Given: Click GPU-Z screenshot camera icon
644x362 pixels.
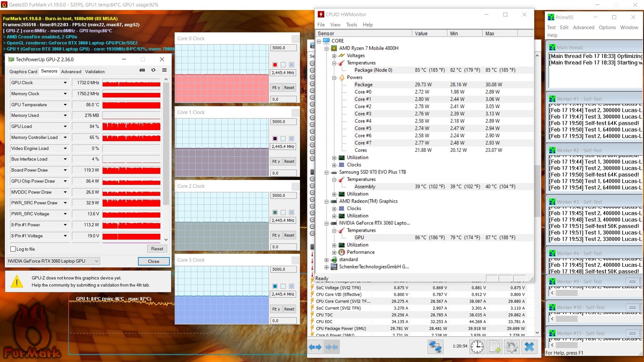Looking at the screenshot, I should coord(142,70).
